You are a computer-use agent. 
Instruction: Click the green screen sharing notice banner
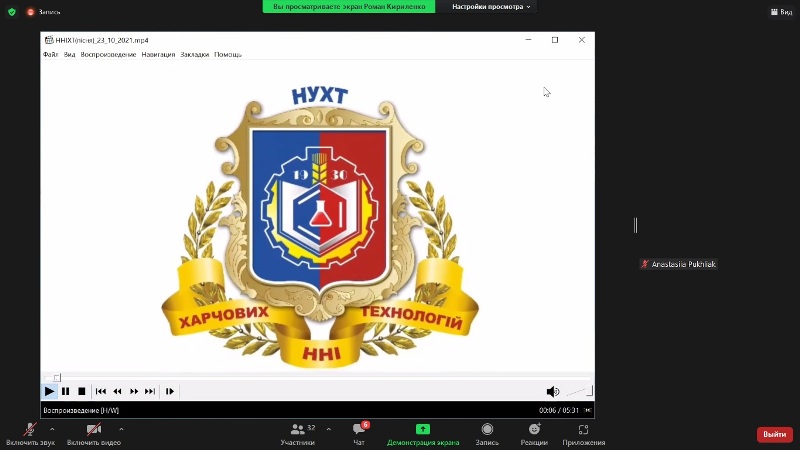(349, 7)
